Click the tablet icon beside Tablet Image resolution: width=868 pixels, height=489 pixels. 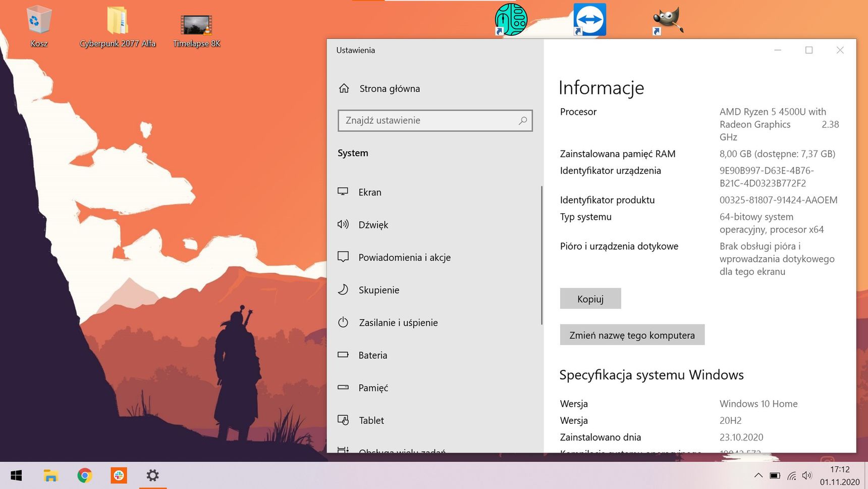pos(343,420)
